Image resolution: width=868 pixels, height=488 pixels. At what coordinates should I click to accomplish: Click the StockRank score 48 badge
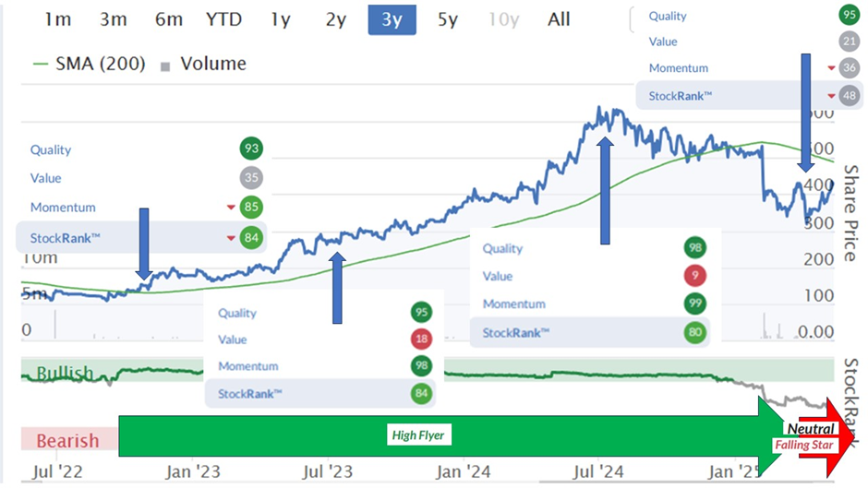[850, 96]
